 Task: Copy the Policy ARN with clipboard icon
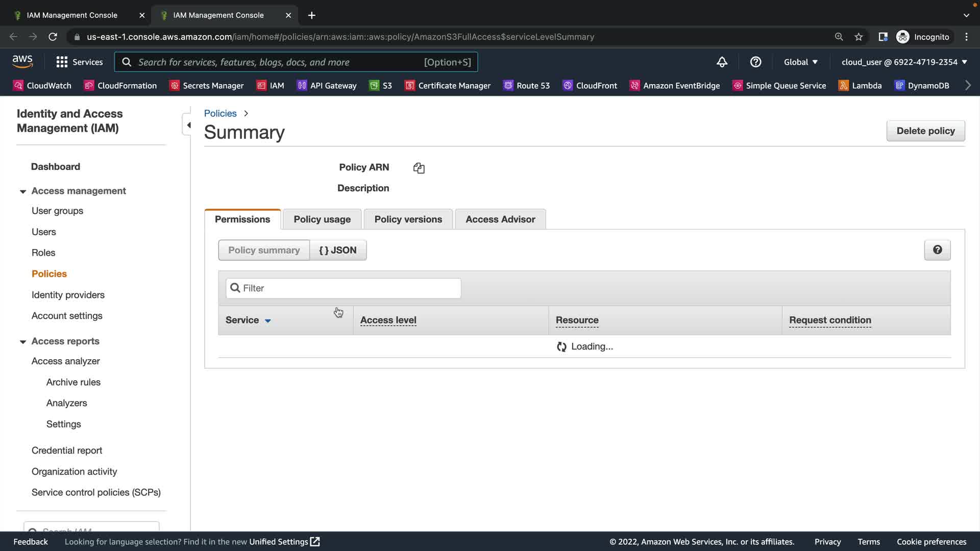pos(419,168)
